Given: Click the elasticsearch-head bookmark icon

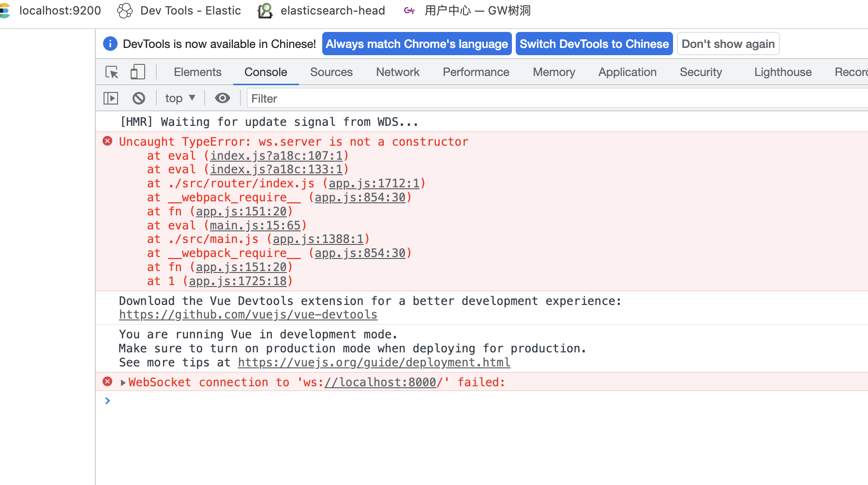Looking at the screenshot, I should [x=265, y=10].
